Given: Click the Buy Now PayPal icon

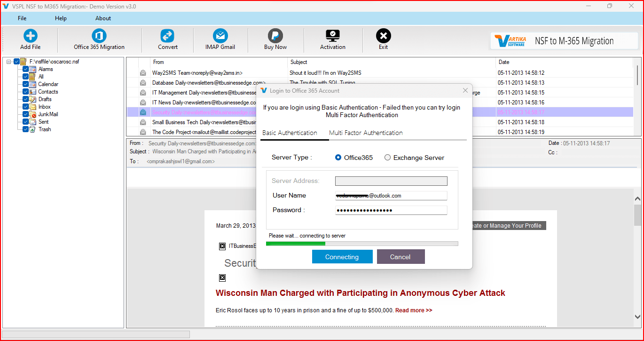Looking at the screenshot, I should 275,36.
